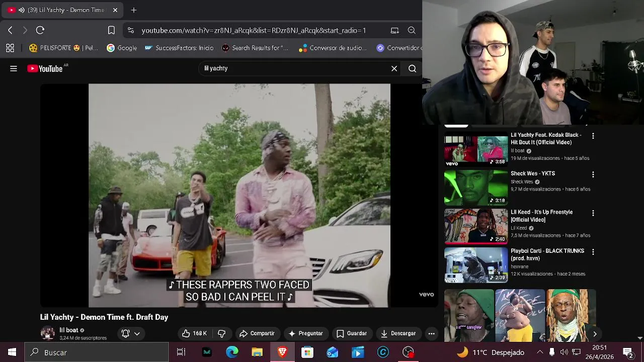
Task: Open SuccessFactors: Inicio bookmark
Action: coord(179,48)
